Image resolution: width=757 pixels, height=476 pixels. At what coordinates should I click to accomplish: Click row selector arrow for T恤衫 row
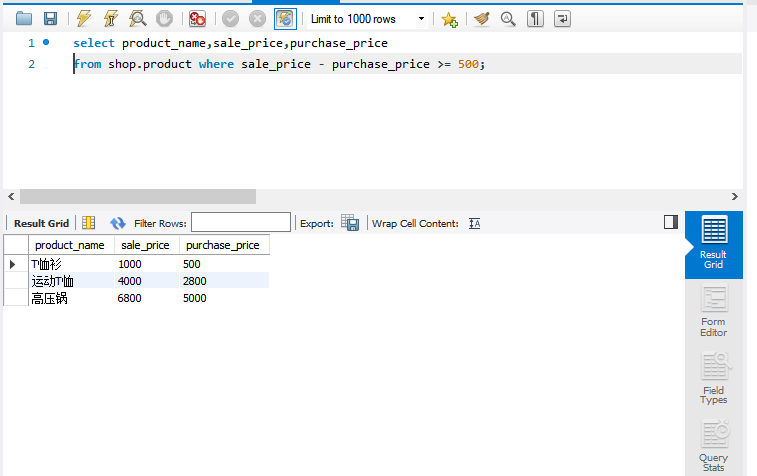pyautogui.click(x=13, y=264)
